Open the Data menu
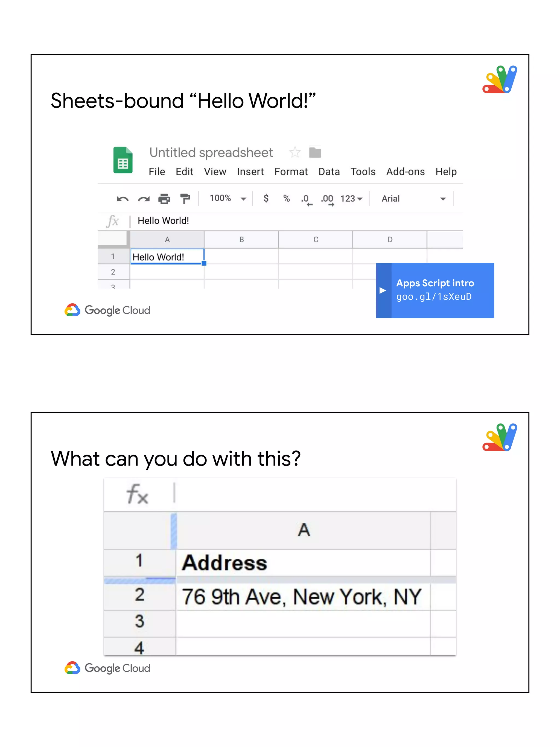This screenshot has width=560, height=747. 329,172
